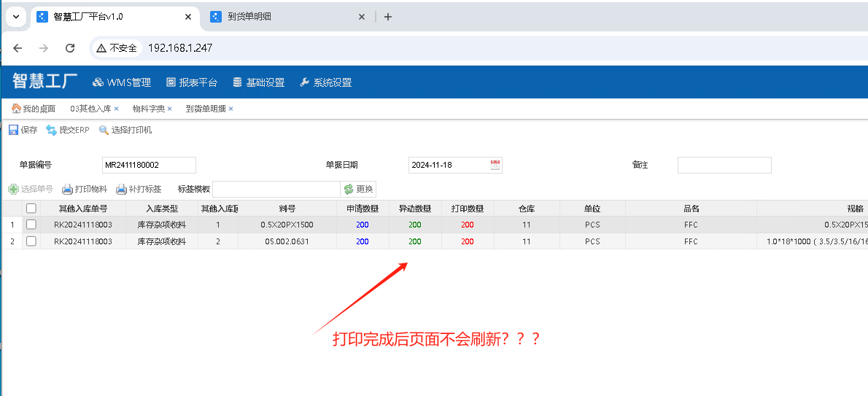The width and height of the screenshot is (868, 396).
Task: Open the 系统设置 menu
Action: coord(325,82)
